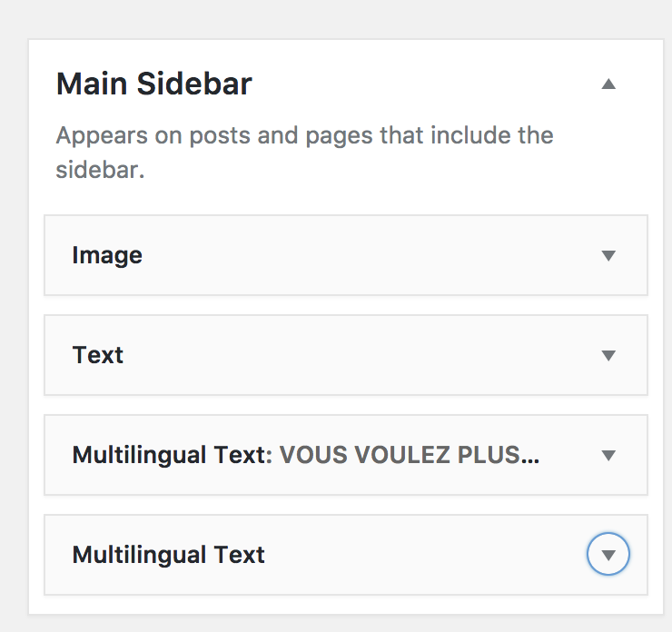Expand the Image widget dropdown arrow
Image resolution: width=672 pixels, height=632 pixels.
(608, 256)
